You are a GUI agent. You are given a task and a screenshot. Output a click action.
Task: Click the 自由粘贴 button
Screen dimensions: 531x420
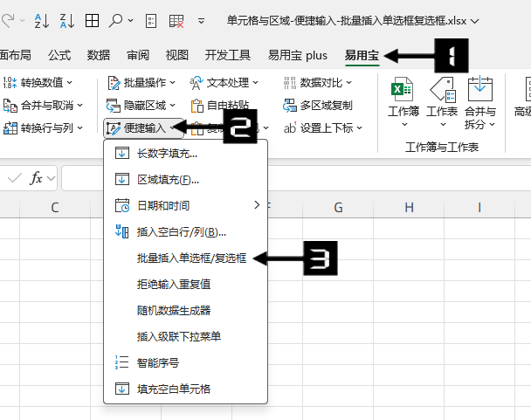click(x=220, y=106)
